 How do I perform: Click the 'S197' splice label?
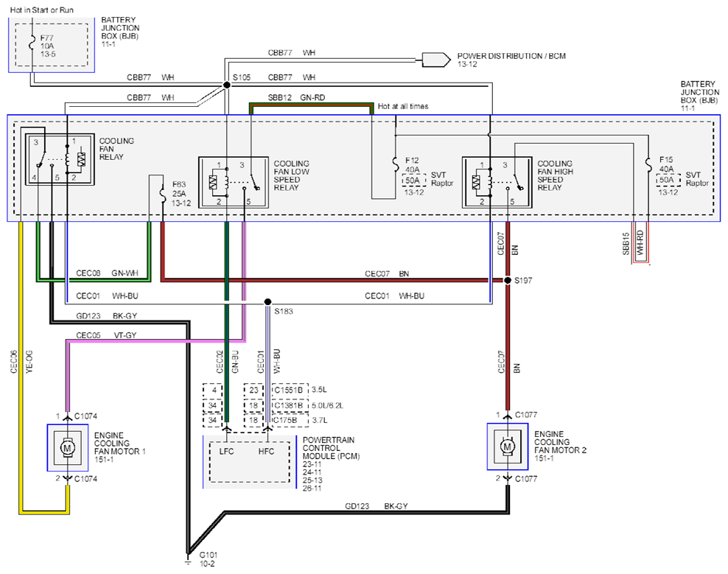coord(523,281)
